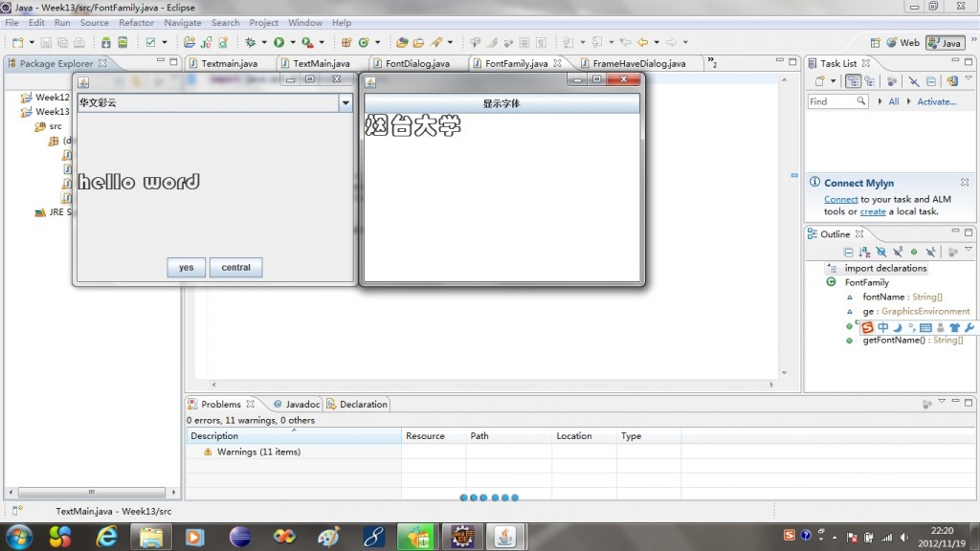Switch to the FrameHaveDialog.java tab
Screen dimensions: 980x551
638,64
